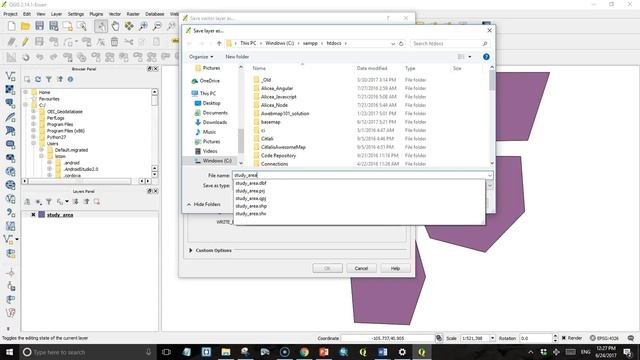Click Add Raster Layer icon in left toolbar
This screenshot has width=640, height=360.
10,90
